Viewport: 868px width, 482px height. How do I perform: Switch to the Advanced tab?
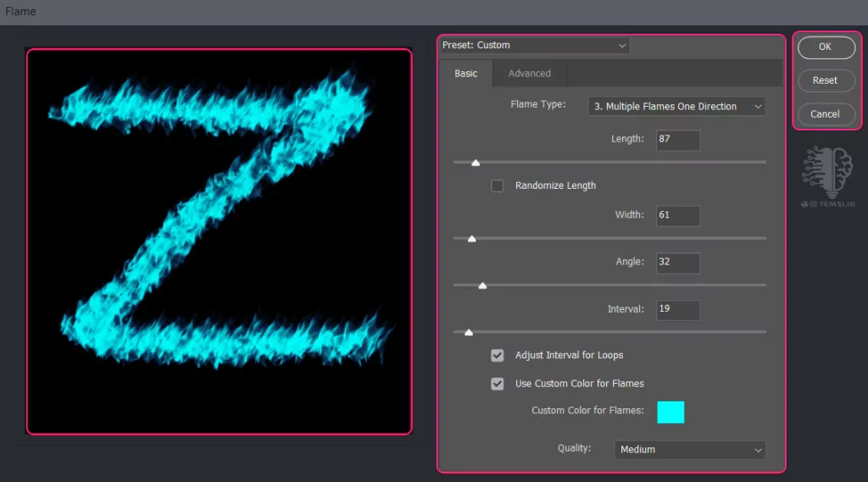(529, 74)
